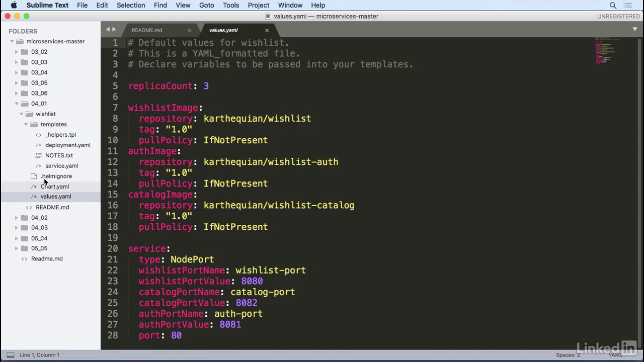This screenshot has height=362, width=644.
Task: Expand the 04_02 folder arrow
Action: point(16,218)
